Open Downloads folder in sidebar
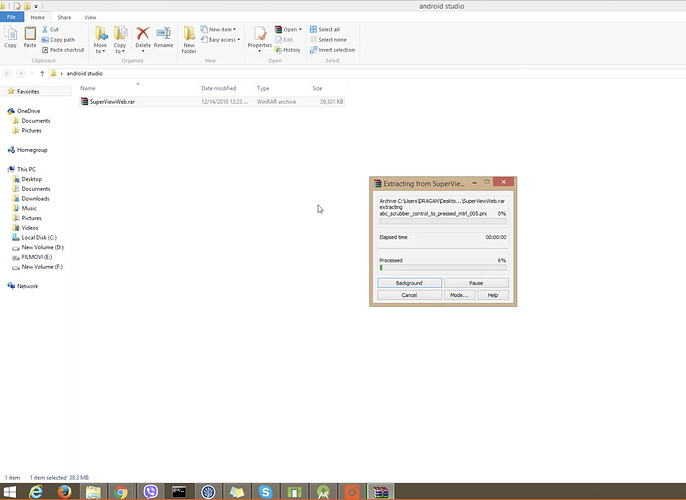Viewport: 686px width, 500px height. coord(35,199)
